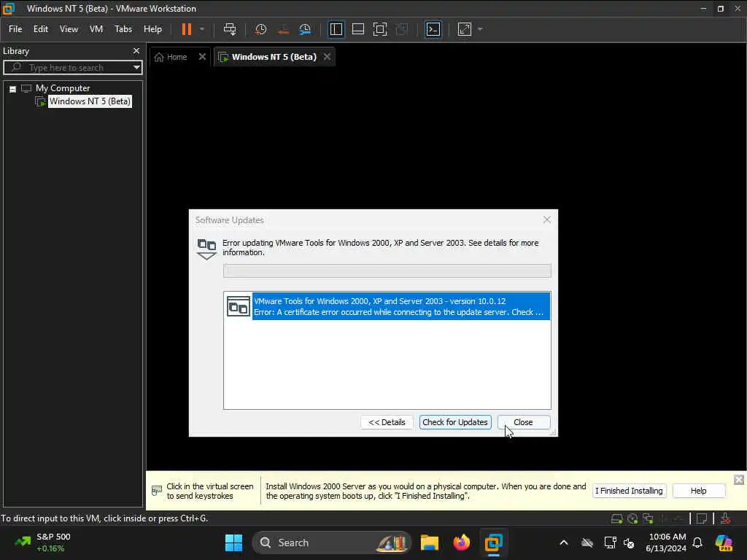
Task: Open the Edit menu
Action: [41, 29]
